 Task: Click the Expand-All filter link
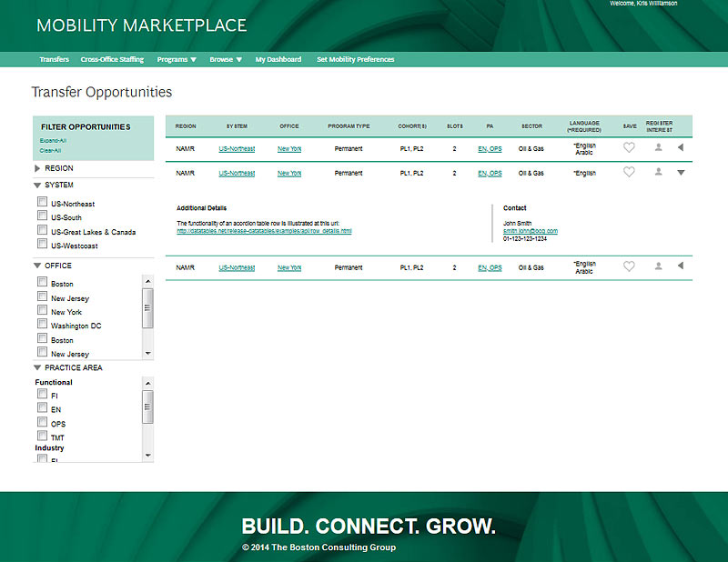(51, 141)
